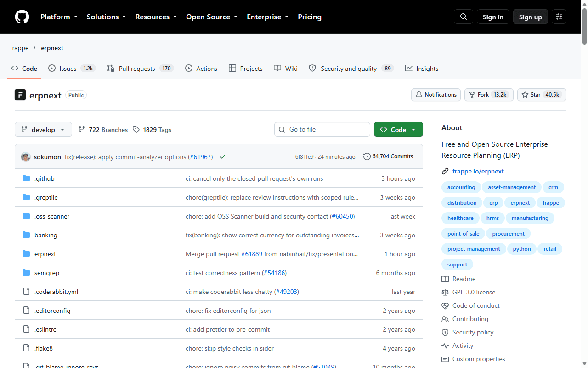Click the shield icon beside Security policy
The height and width of the screenshot is (368, 588).
pos(445,332)
